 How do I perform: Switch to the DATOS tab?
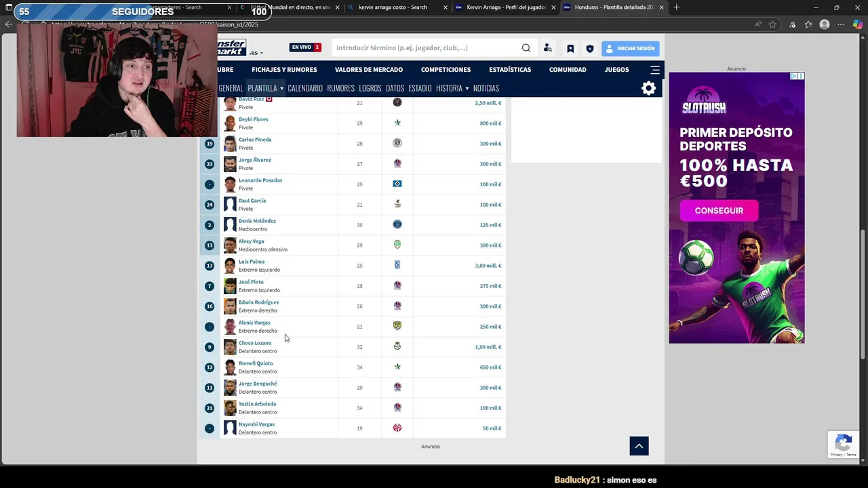(x=395, y=88)
